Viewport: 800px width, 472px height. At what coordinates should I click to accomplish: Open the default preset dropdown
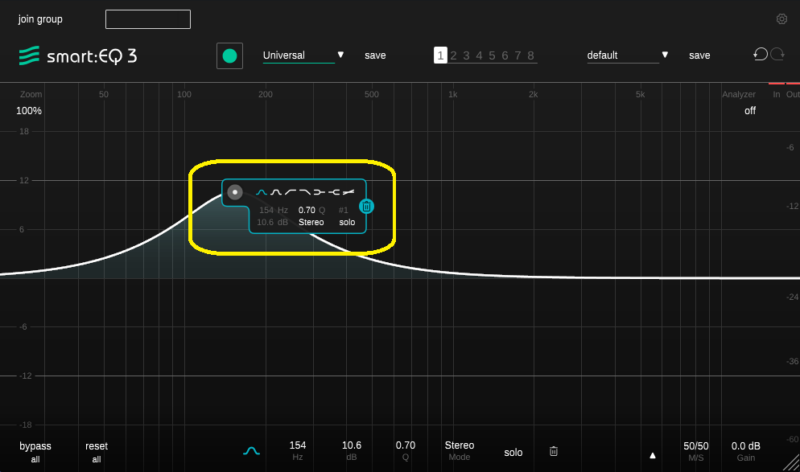pyautogui.click(x=627, y=56)
